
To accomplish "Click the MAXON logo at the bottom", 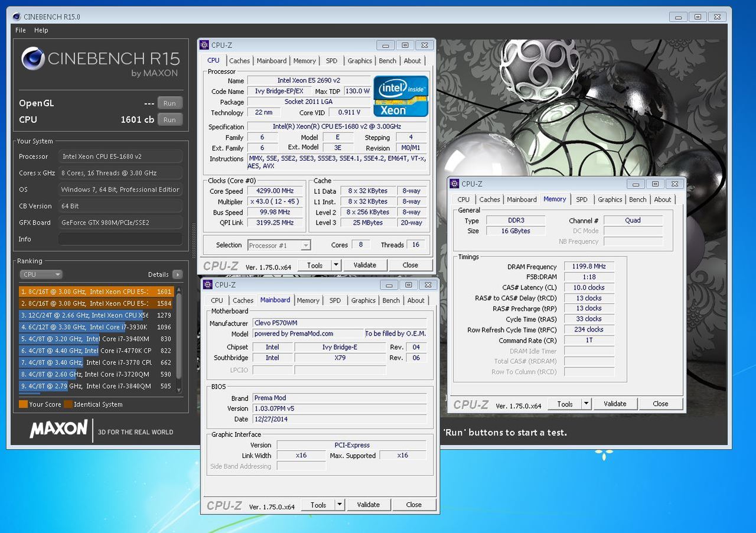I will coord(58,429).
